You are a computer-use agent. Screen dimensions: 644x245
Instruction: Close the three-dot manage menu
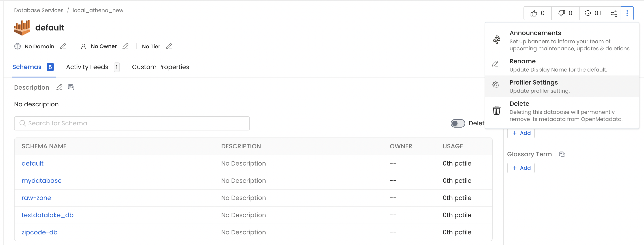pos(627,13)
